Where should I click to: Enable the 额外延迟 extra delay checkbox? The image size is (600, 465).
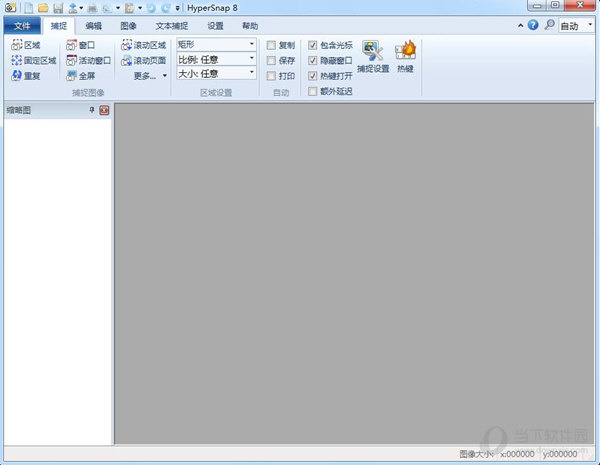point(313,90)
